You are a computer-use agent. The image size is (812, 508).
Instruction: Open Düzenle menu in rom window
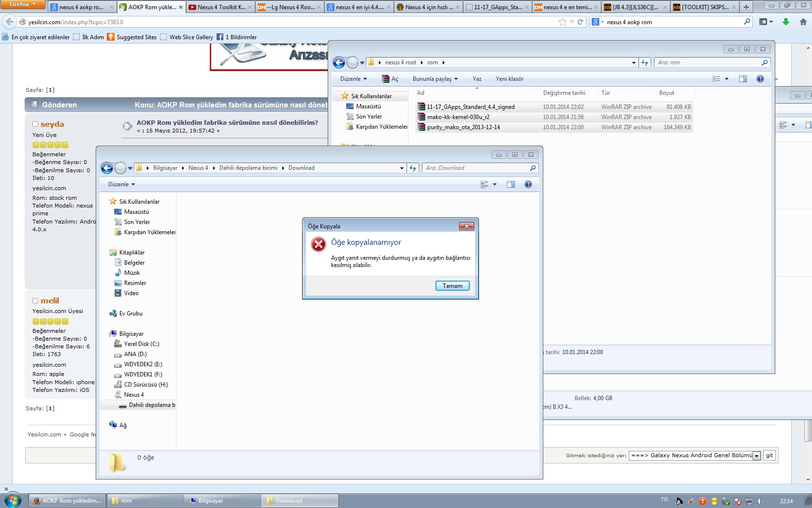tap(353, 79)
